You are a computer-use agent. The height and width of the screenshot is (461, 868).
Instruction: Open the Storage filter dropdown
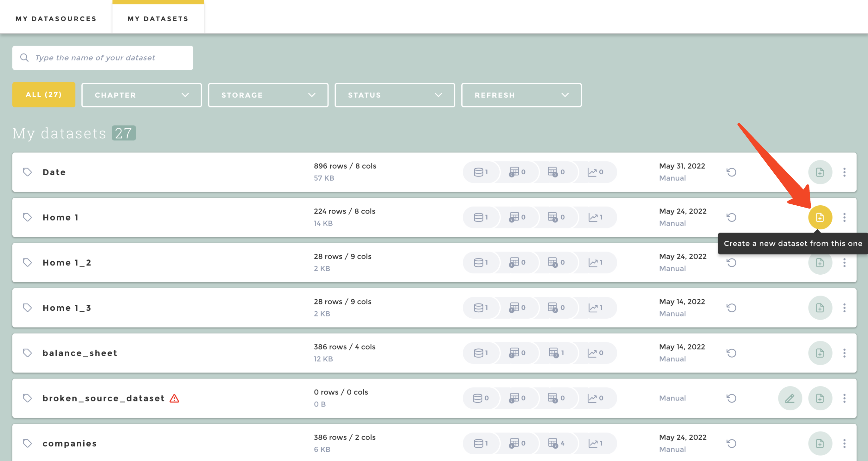click(x=268, y=95)
